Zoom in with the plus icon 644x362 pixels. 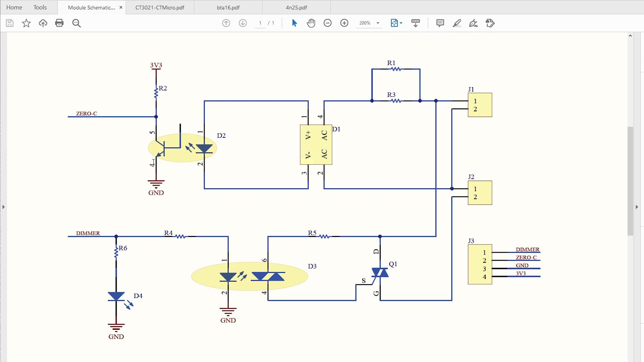344,23
